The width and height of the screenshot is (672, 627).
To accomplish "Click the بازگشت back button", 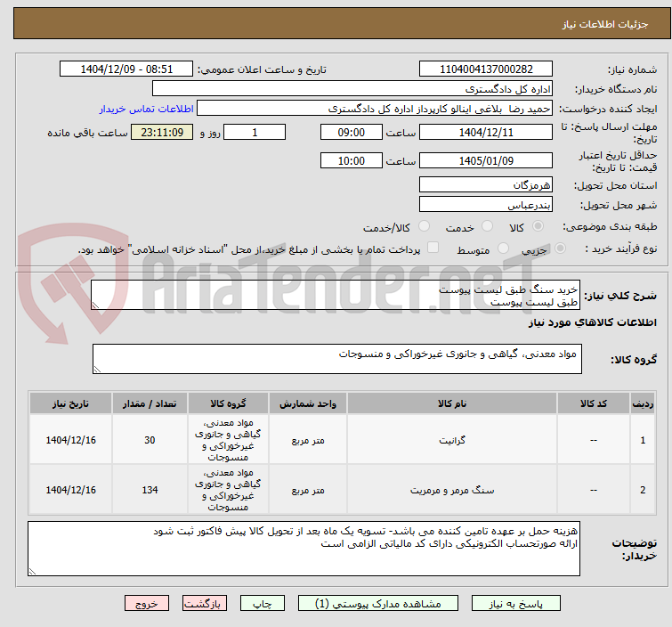I will [x=205, y=604].
